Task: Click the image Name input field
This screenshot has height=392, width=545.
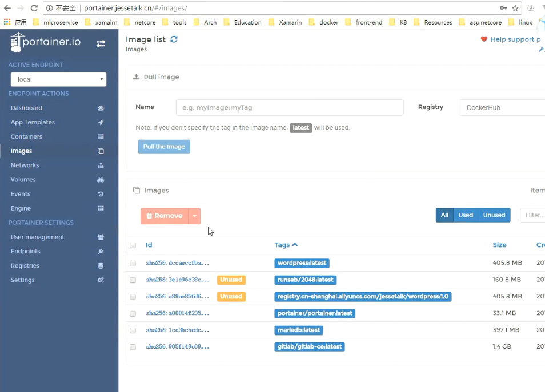Action: [290, 108]
